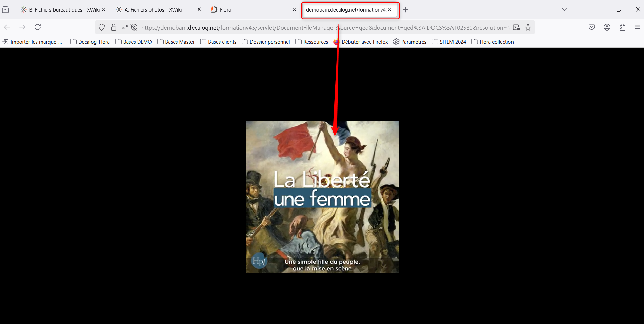Click in the address bar URL field

click(305, 27)
